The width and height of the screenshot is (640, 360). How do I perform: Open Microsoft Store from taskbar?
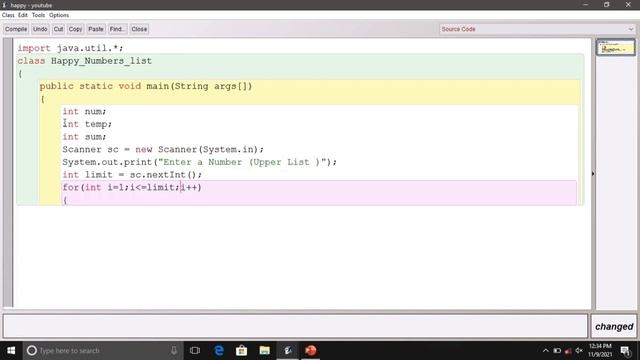[x=241, y=351]
